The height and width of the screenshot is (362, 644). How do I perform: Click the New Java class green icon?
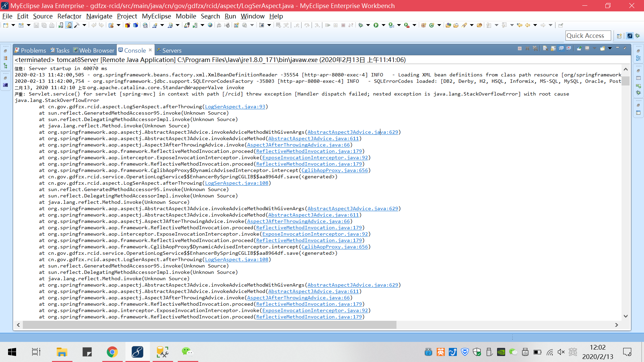[x=432, y=25]
